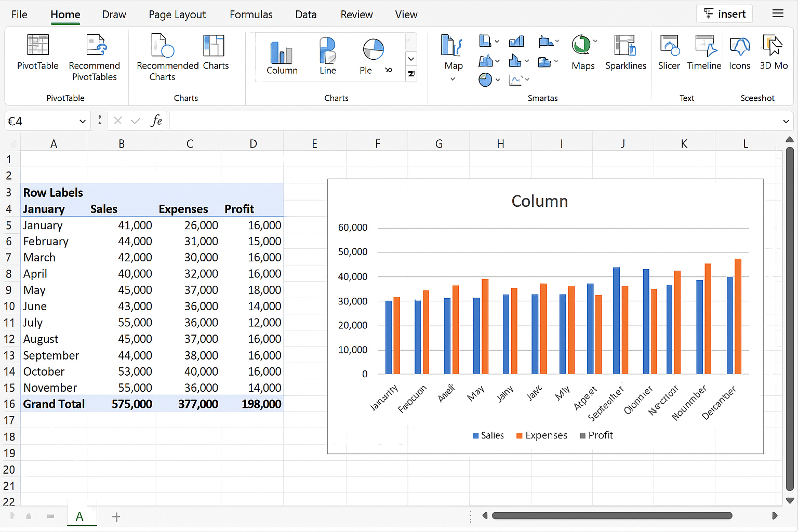Viewport: 798px width, 532px height.
Task: Click the Profit legend gray swatch
Action: (x=583, y=435)
